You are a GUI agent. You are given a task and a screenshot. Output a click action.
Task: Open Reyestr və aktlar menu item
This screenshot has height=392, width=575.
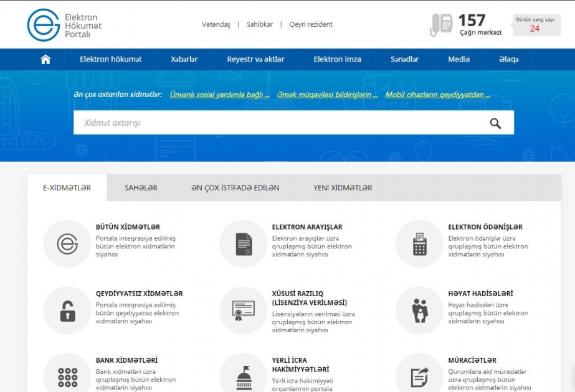tap(255, 59)
